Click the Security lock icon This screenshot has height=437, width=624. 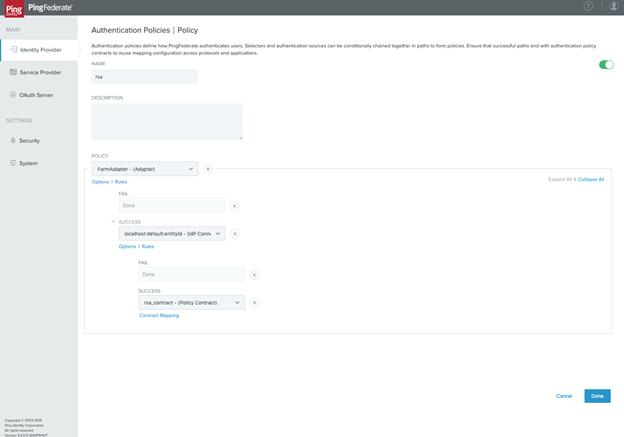(13, 140)
